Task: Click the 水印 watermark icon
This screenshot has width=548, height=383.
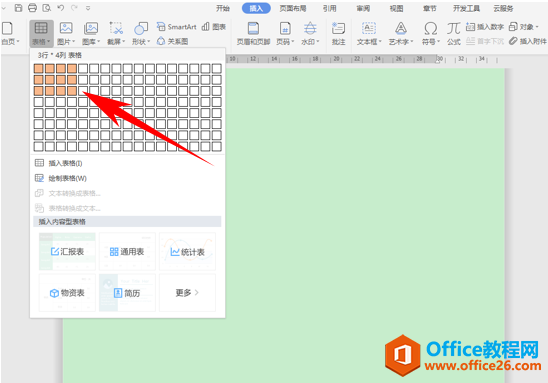Action: click(310, 28)
